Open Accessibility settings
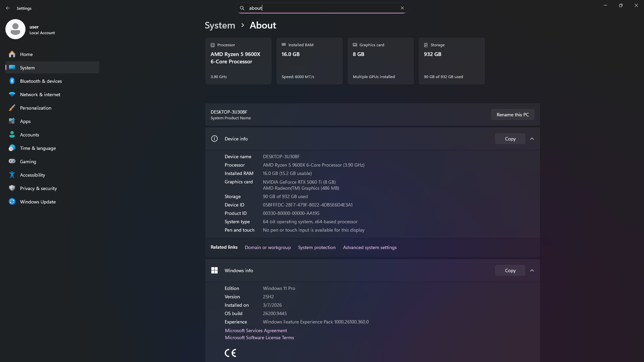This screenshot has height=362, width=644. 52,175
